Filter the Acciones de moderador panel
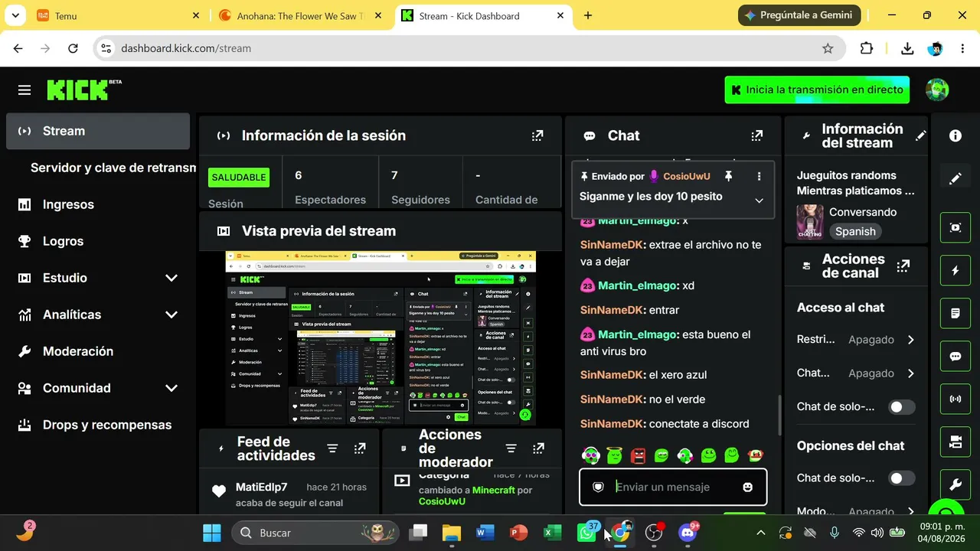Image resolution: width=980 pixels, height=551 pixels. 511,448
